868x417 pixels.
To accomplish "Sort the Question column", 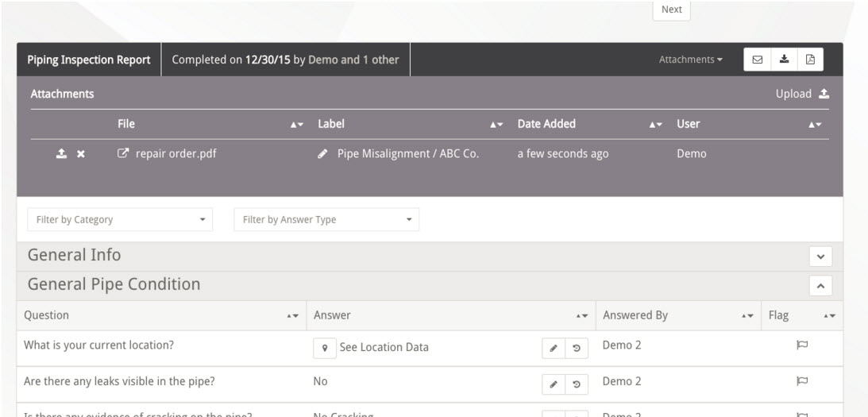I will (x=293, y=315).
